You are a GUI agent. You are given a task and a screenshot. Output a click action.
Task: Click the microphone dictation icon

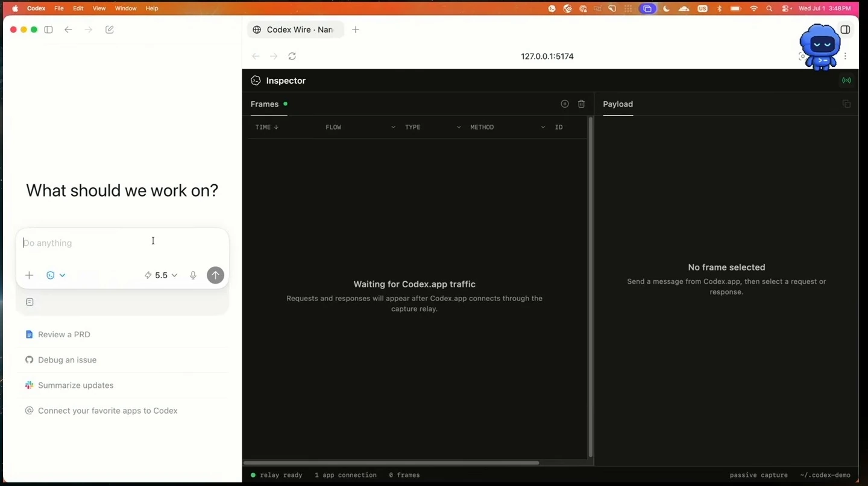[193, 275]
